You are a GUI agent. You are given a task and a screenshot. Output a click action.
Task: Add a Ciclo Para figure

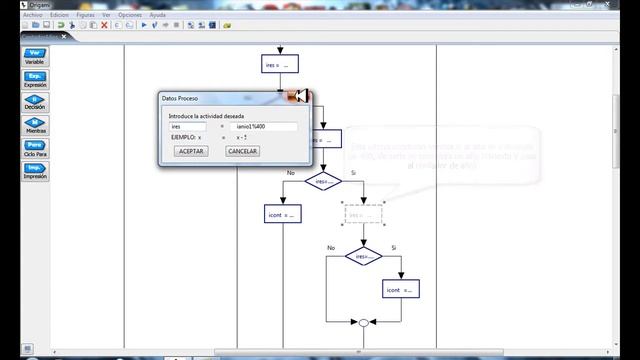[x=35, y=149]
